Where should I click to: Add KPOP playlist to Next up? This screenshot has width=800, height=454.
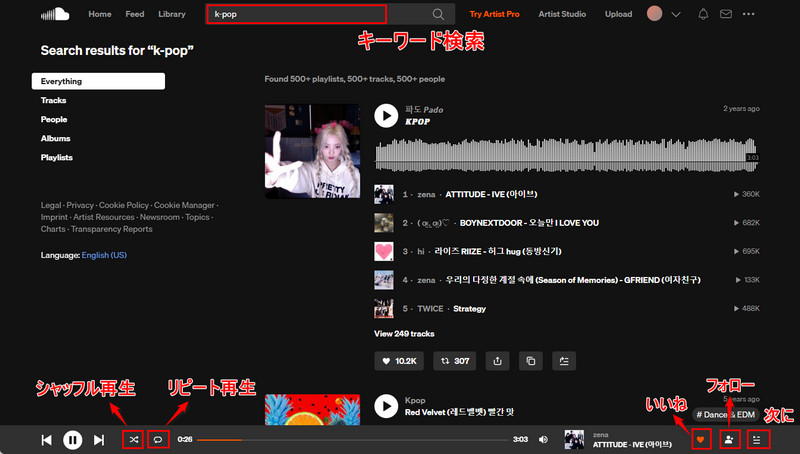coord(564,361)
